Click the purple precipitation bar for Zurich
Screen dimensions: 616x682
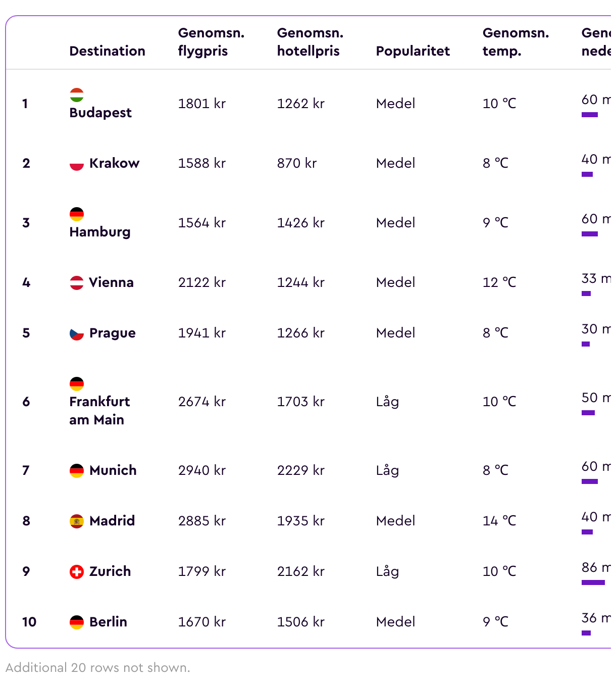click(x=593, y=582)
